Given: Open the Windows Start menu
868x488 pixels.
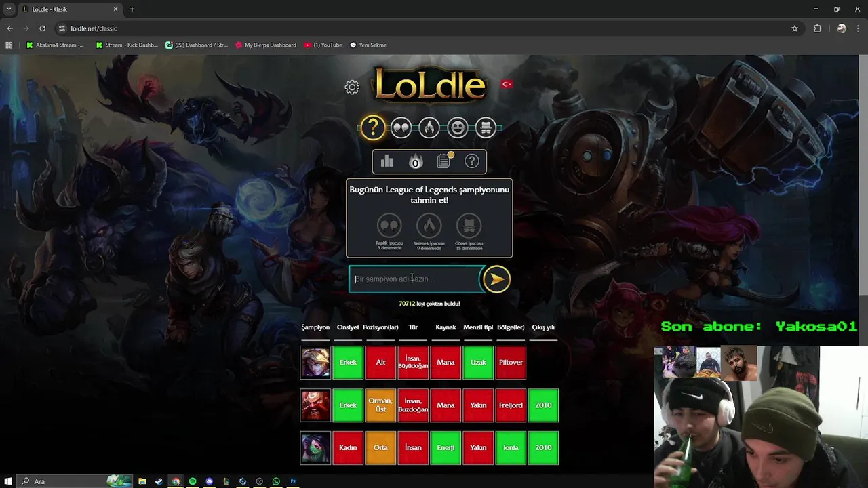Looking at the screenshot, I should 8,481.
